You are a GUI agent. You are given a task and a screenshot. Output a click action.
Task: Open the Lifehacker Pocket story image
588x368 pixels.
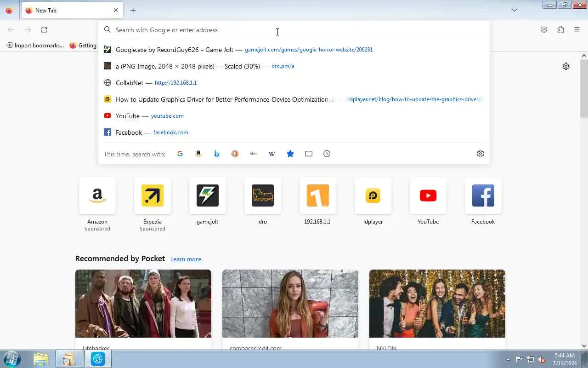(143, 304)
